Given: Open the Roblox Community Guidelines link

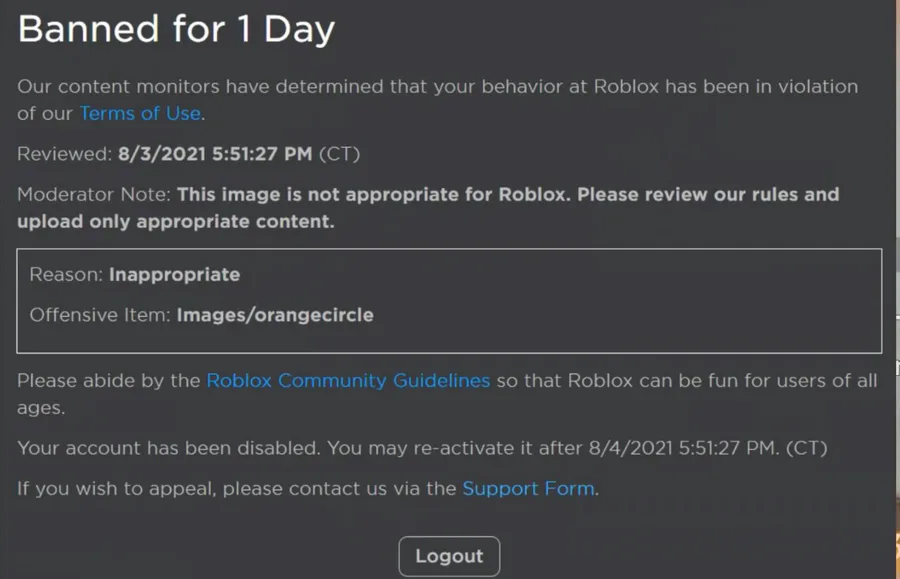Looking at the screenshot, I should (348, 380).
